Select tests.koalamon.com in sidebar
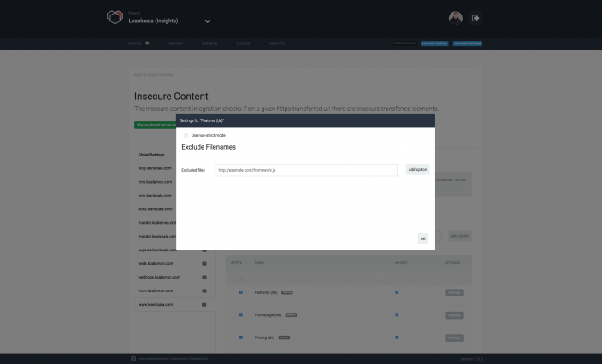 pos(156,263)
